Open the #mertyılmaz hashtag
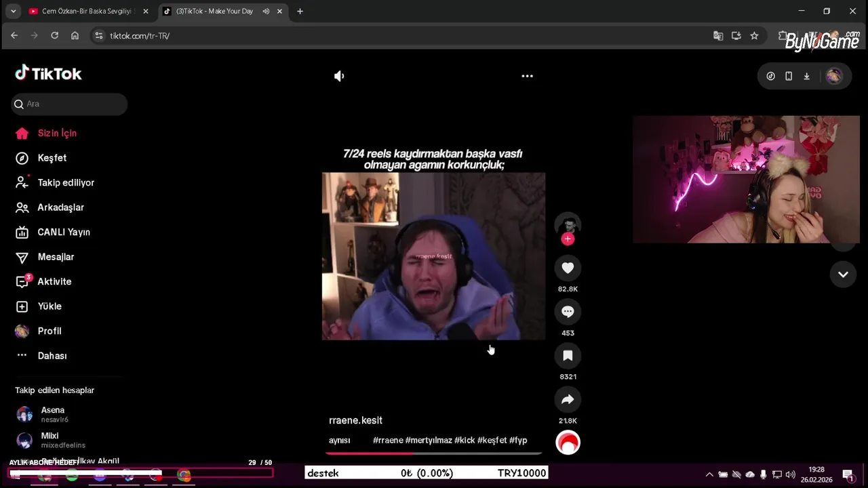The height and width of the screenshot is (488, 868). pos(429,441)
